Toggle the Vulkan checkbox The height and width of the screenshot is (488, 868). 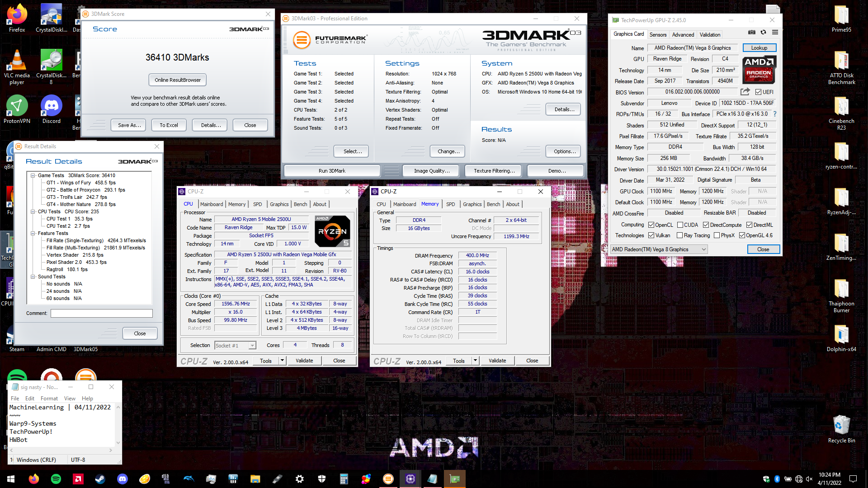(651, 235)
